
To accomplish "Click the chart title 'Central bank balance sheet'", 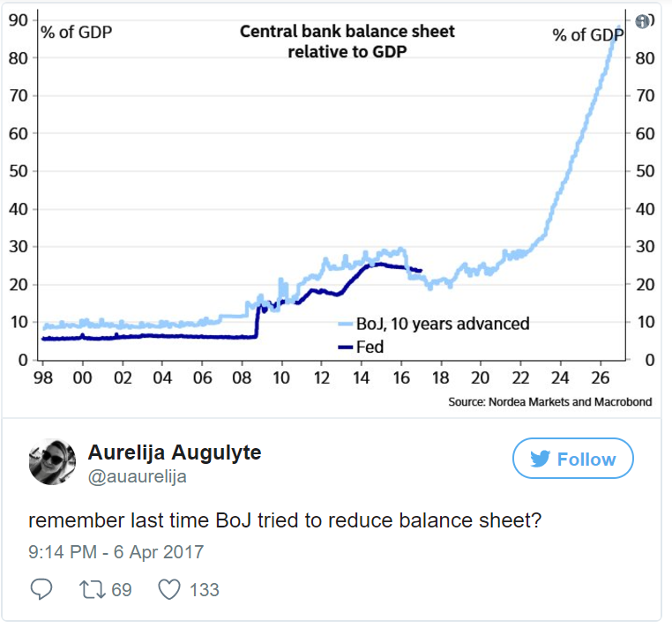I will click(347, 32).
